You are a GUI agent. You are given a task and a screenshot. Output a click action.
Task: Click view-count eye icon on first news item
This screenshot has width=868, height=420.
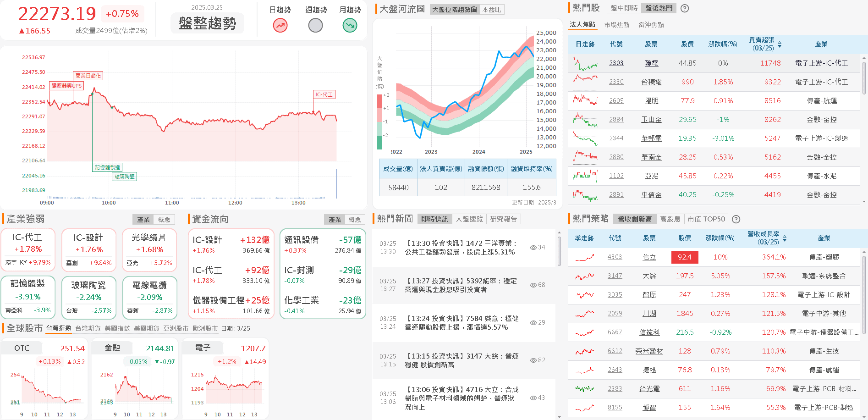click(x=533, y=248)
